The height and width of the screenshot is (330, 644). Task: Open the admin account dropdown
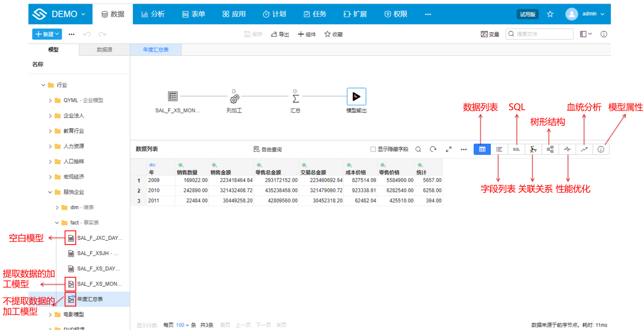point(589,14)
